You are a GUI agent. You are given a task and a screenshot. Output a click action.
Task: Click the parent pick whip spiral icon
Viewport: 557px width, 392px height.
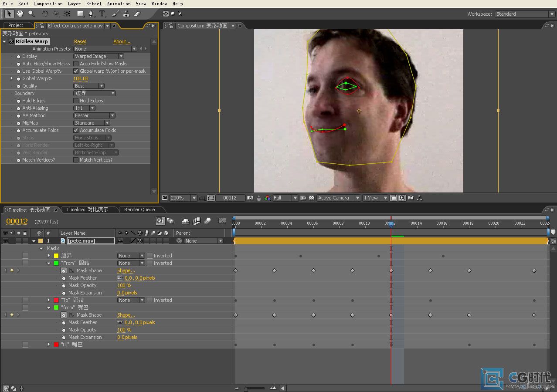pyautogui.click(x=179, y=241)
